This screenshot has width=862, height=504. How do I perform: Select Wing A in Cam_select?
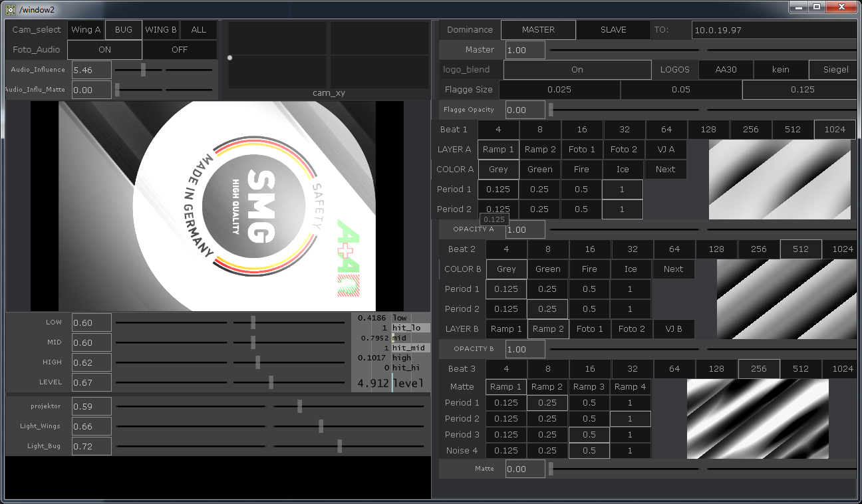click(86, 30)
